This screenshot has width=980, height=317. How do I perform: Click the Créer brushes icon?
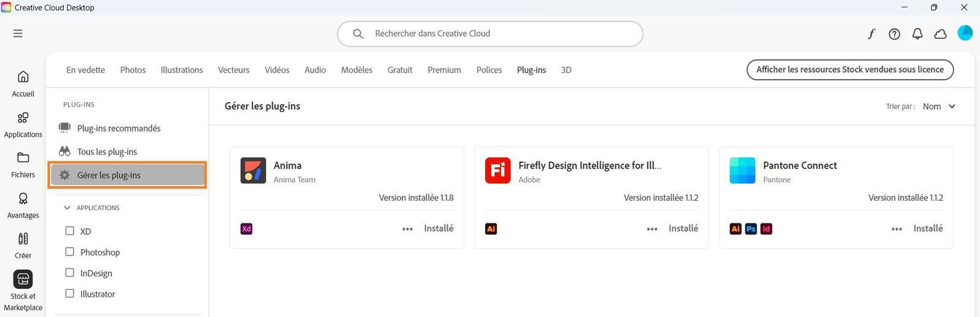point(23,239)
